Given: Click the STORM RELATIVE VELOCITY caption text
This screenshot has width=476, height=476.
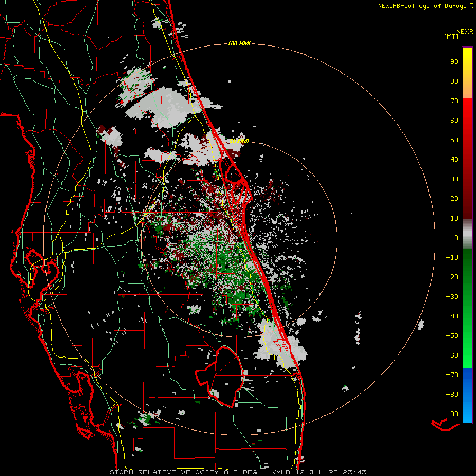Looking at the screenshot, I should (164, 472).
